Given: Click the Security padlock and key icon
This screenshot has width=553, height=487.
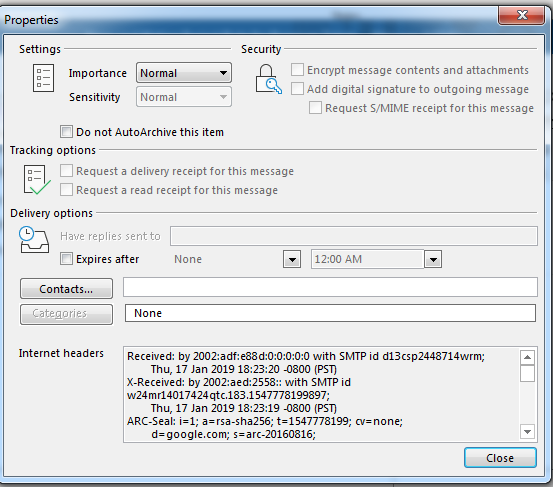Looking at the screenshot, I should click(x=268, y=79).
